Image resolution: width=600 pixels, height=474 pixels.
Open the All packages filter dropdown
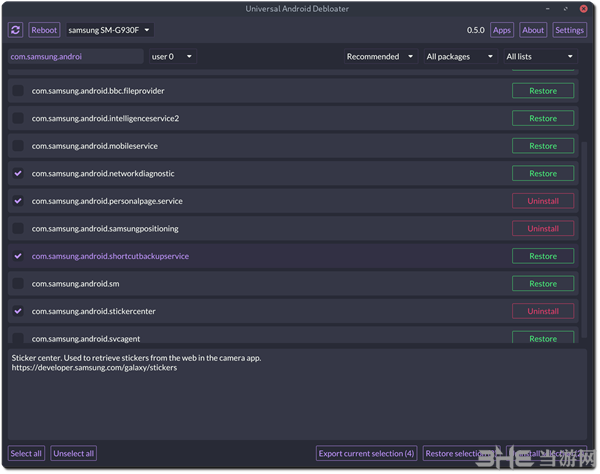click(x=460, y=57)
